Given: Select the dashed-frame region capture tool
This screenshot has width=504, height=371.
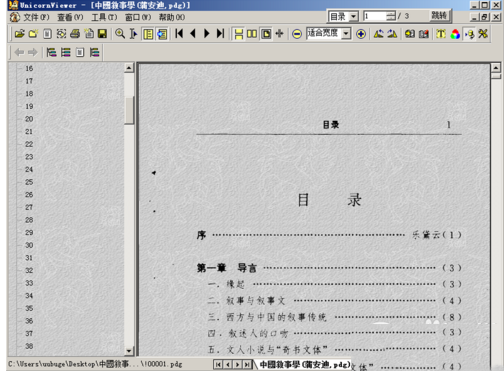Looking at the screenshot, I should coord(61,34).
